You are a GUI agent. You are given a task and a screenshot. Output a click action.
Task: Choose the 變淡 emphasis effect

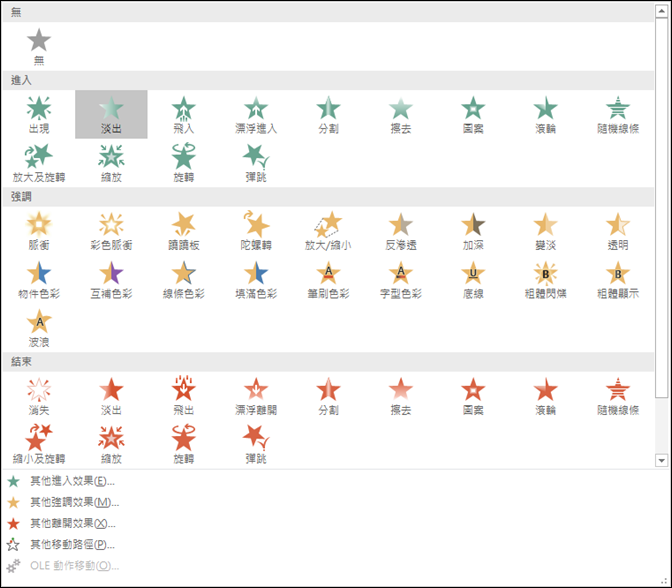coord(546,231)
